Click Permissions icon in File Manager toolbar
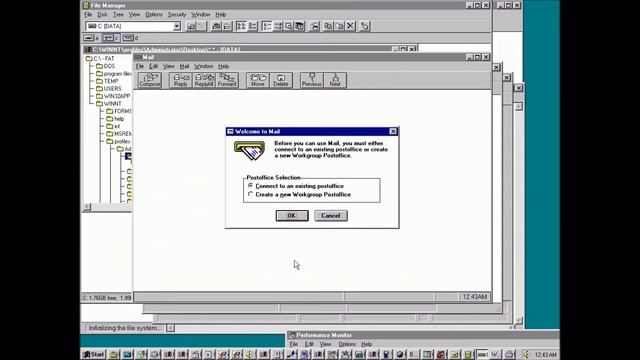The image size is (640, 360). (364, 26)
